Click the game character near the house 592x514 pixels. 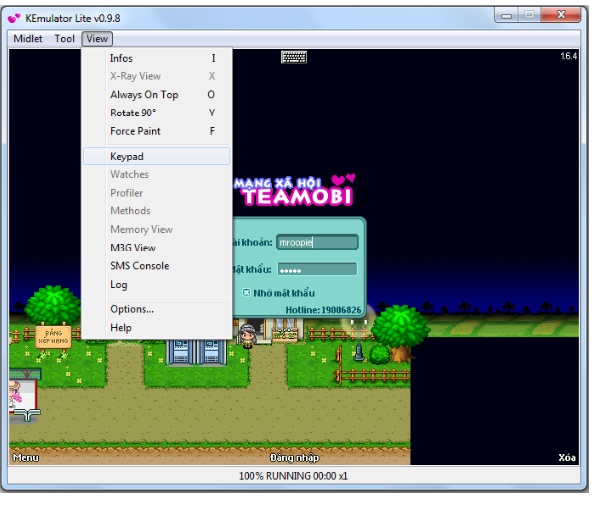tap(247, 335)
